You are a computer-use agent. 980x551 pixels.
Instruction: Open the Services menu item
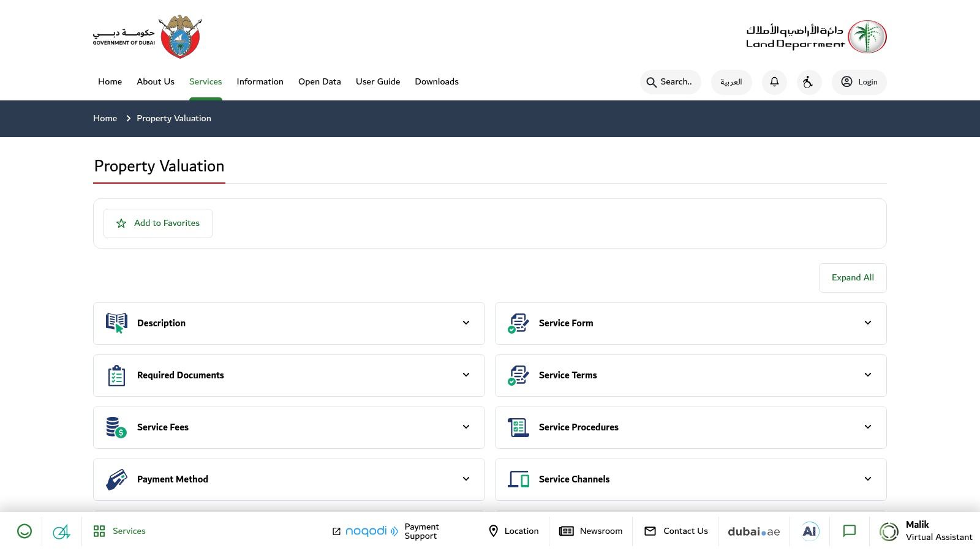(205, 82)
